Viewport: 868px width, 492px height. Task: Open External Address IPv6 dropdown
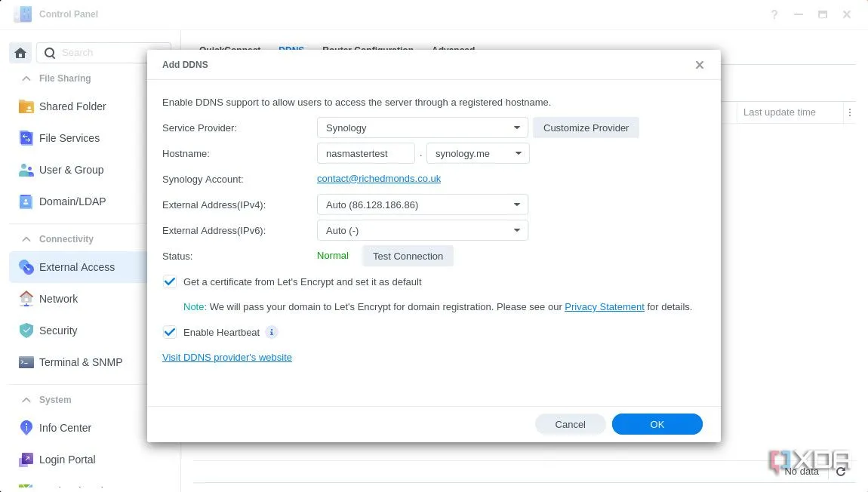click(x=423, y=230)
